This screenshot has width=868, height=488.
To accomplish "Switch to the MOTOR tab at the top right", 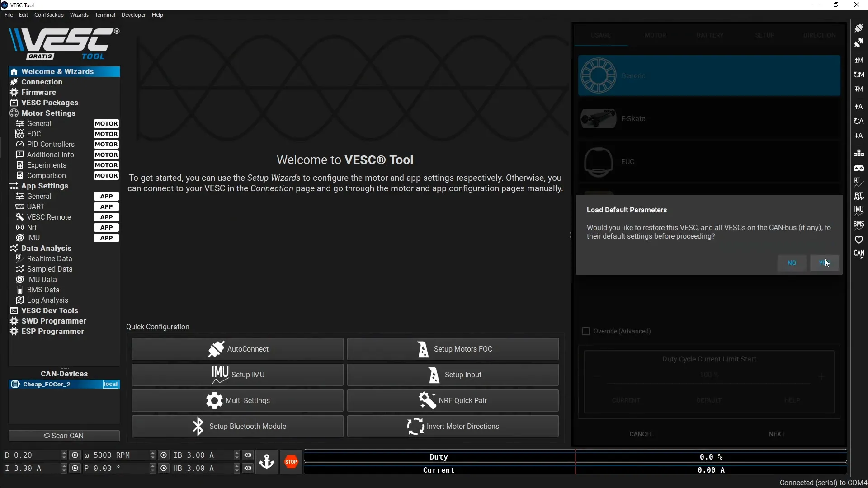I will (x=655, y=35).
